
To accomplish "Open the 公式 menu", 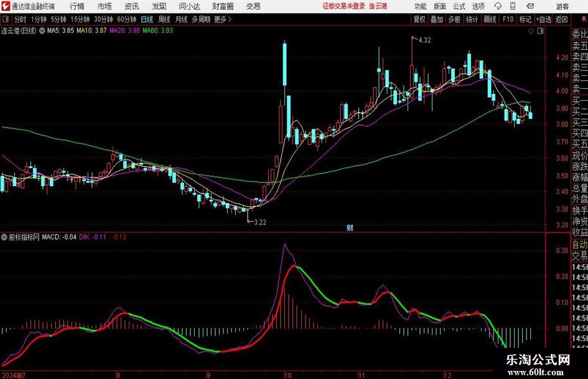I will click(x=459, y=6).
